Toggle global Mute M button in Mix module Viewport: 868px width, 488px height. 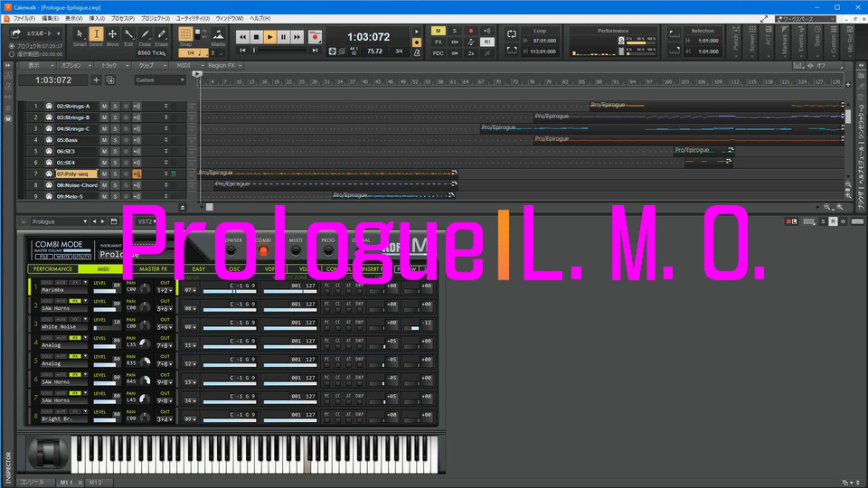439,31
